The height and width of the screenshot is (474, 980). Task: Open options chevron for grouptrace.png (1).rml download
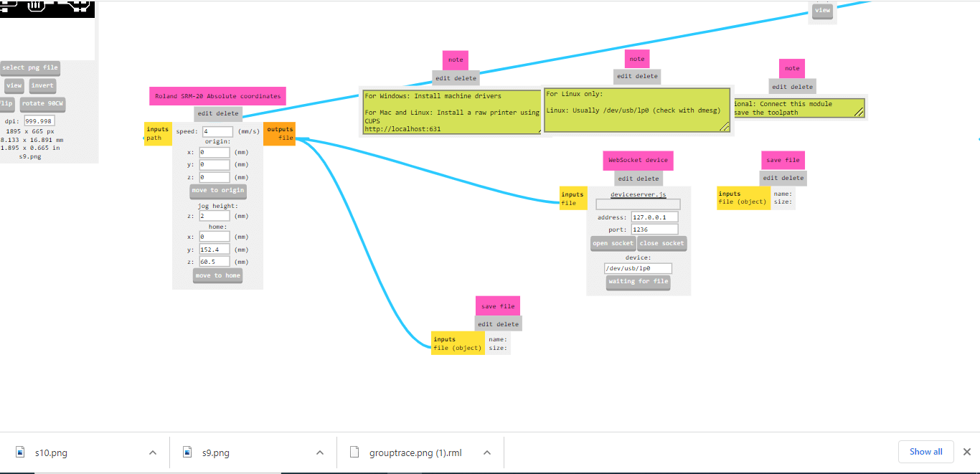pos(487,452)
